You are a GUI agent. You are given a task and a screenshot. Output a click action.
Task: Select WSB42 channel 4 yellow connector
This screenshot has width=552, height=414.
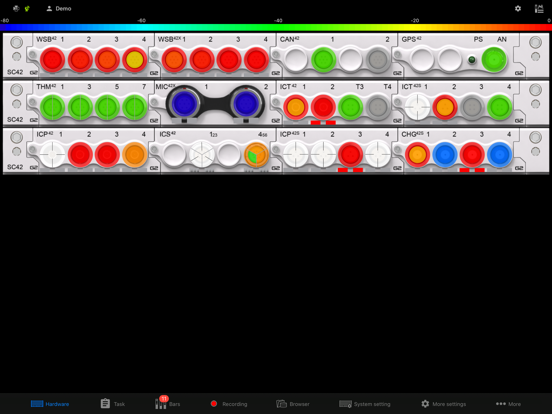coord(135,60)
